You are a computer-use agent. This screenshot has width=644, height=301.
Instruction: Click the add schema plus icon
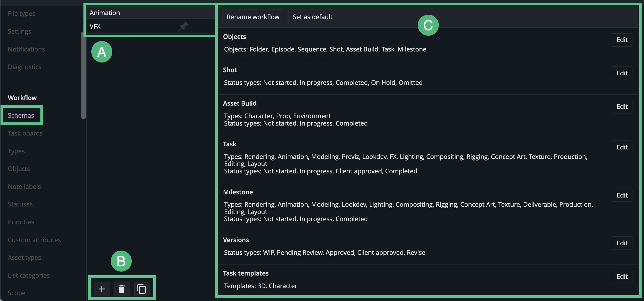(x=102, y=289)
